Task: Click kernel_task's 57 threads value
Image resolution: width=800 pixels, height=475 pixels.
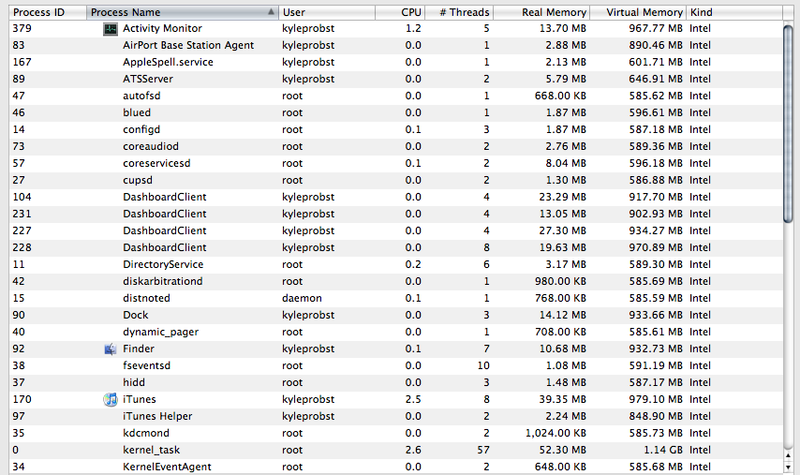Action: (483, 450)
